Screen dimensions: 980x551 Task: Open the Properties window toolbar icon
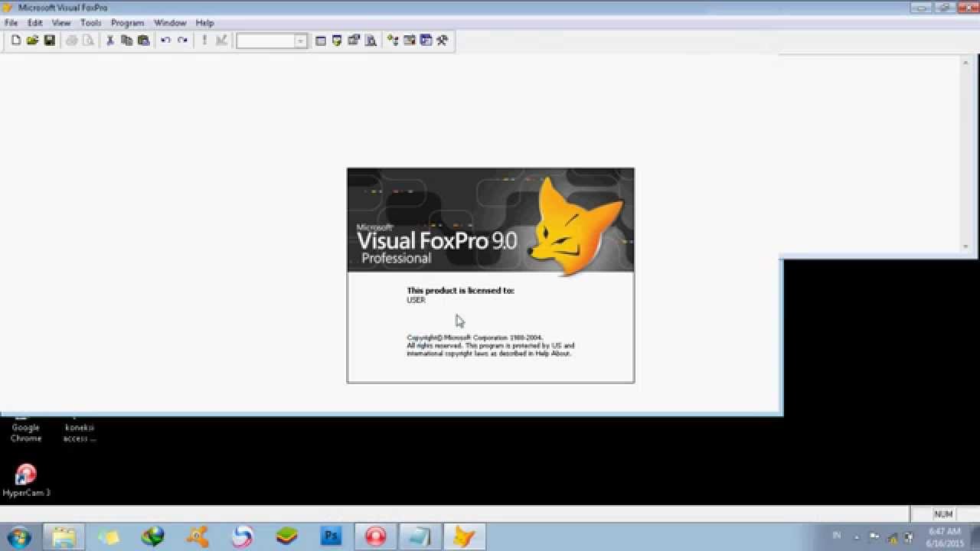tap(354, 41)
